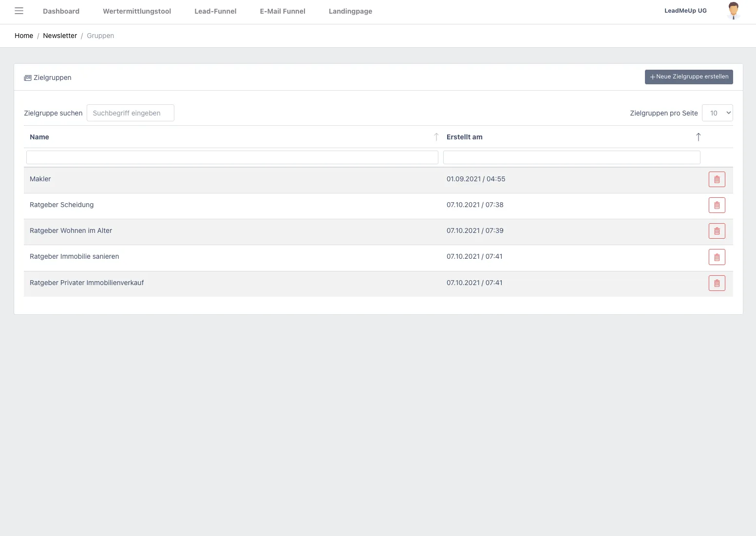756x536 pixels.
Task: Sort by Erstellt am column arrow
Action: (698, 137)
